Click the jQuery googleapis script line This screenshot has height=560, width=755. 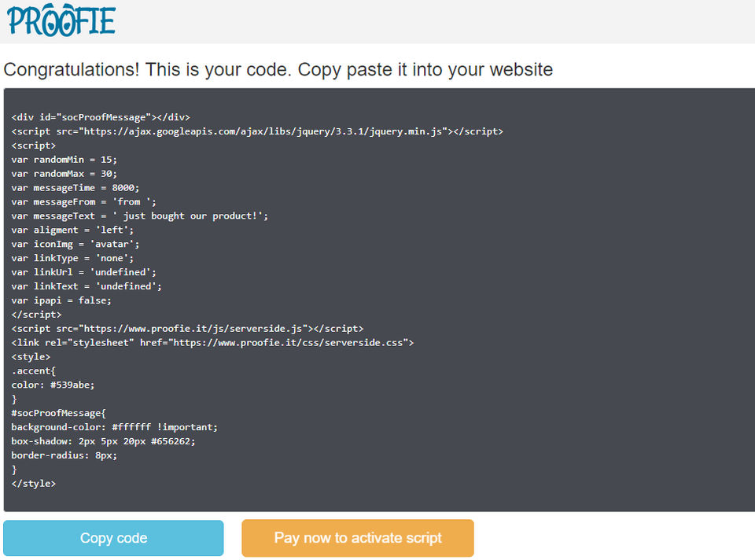pos(257,131)
